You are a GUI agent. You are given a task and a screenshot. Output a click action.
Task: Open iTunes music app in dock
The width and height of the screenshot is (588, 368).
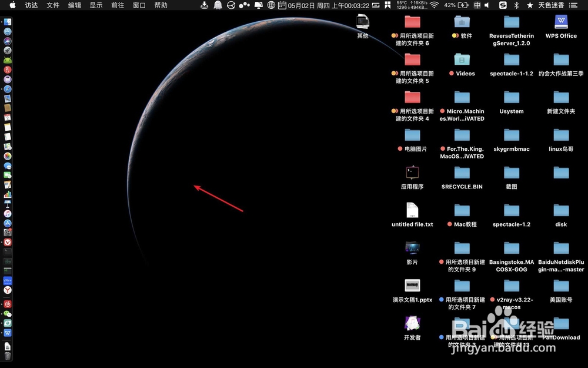(8, 213)
